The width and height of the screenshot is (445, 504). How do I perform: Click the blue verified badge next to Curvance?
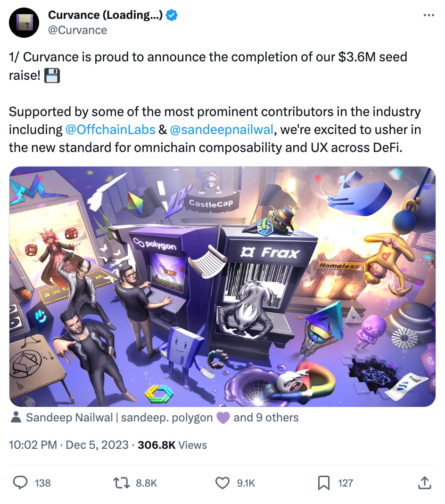(172, 15)
